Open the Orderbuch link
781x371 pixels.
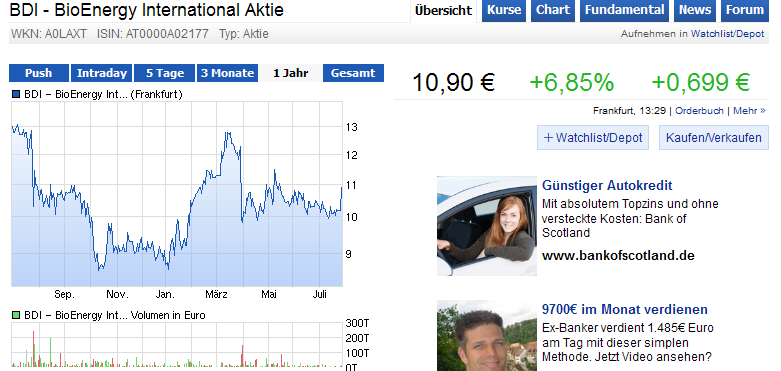click(x=699, y=111)
